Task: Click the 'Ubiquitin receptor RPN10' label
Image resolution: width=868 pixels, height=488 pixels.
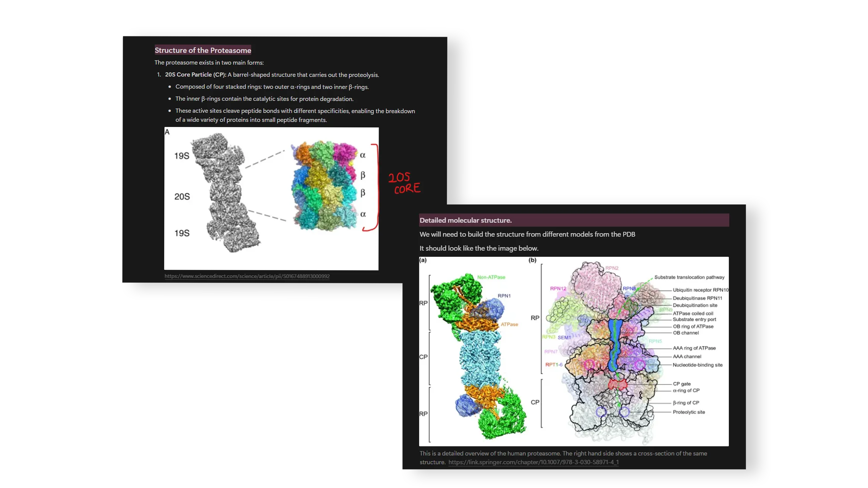Action: (x=700, y=290)
